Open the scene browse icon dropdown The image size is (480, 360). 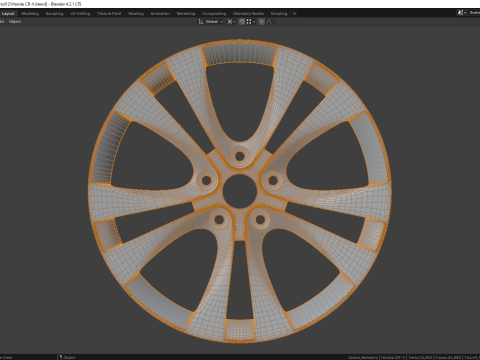[462, 13]
